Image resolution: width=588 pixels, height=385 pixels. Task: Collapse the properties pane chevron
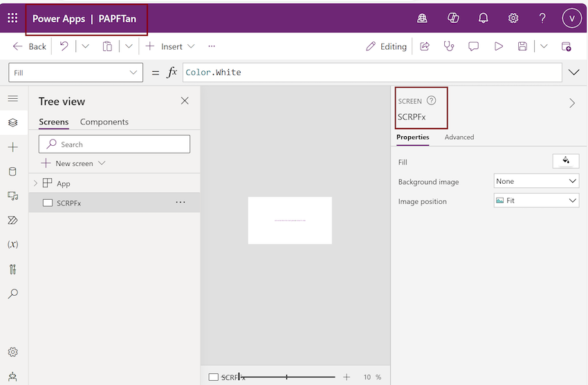[572, 103]
